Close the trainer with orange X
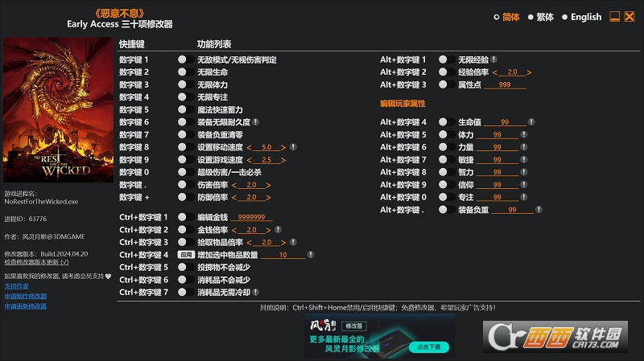The width and height of the screenshot is (644, 361). pyautogui.click(x=630, y=17)
